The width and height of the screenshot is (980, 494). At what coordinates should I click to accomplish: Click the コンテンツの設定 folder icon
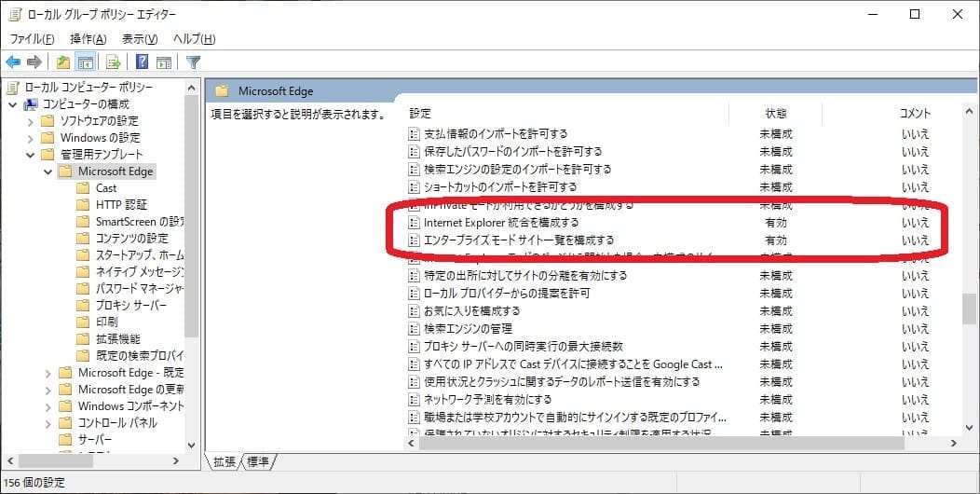pos(83,239)
